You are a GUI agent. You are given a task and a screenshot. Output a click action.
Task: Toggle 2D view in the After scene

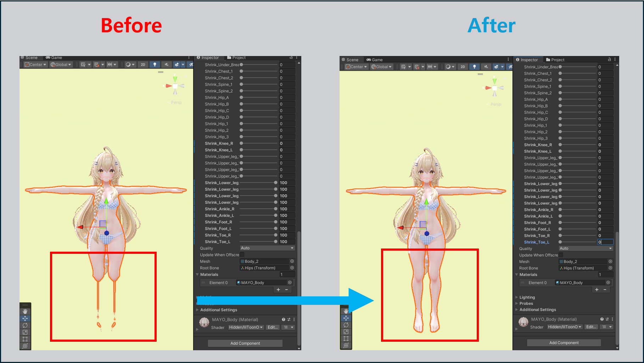[x=463, y=67]
